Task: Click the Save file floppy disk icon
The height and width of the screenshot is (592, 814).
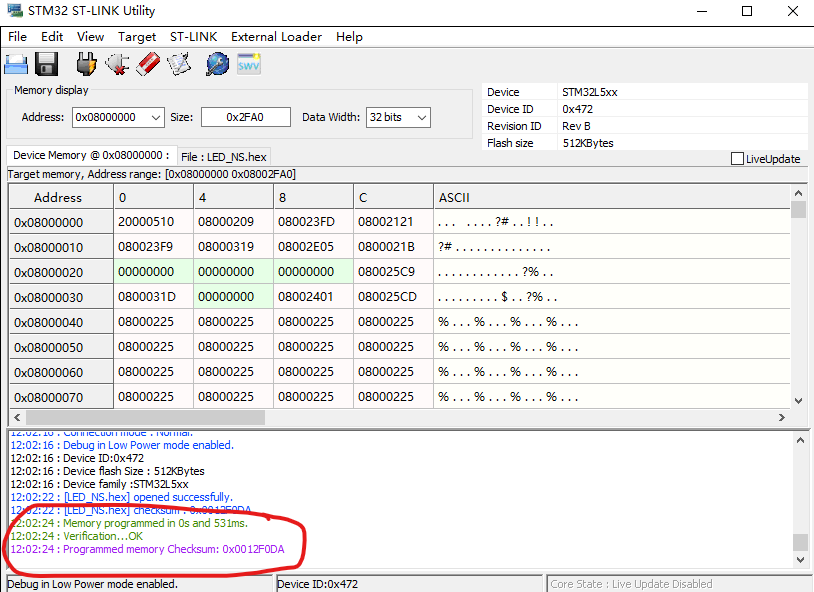Action: click(x=47, y=65)
